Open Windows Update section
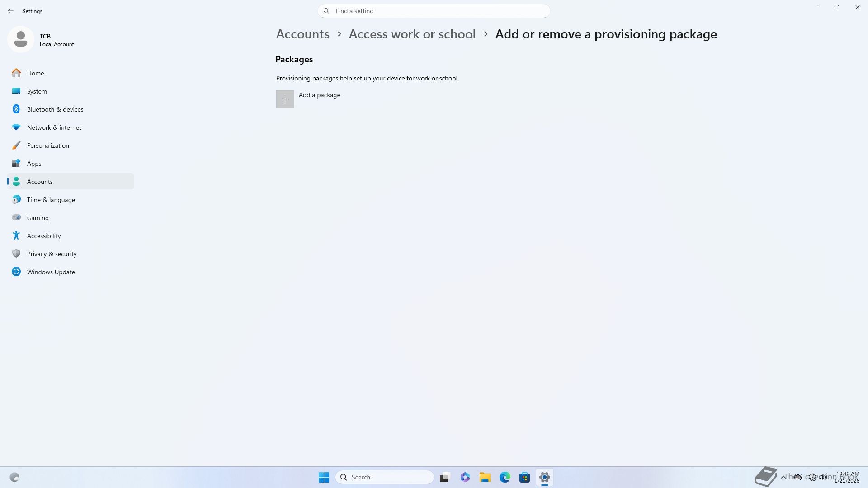868x488 pixels. 51,272
